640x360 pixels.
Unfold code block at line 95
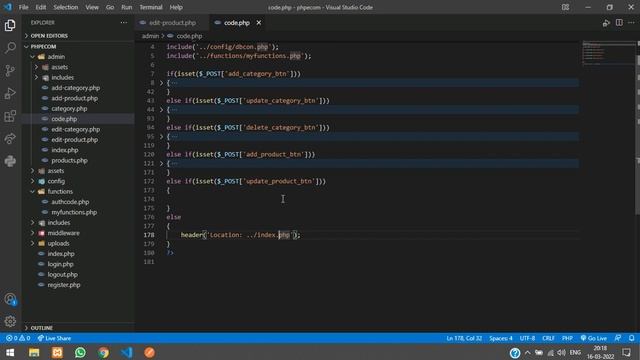click(161, 136)
